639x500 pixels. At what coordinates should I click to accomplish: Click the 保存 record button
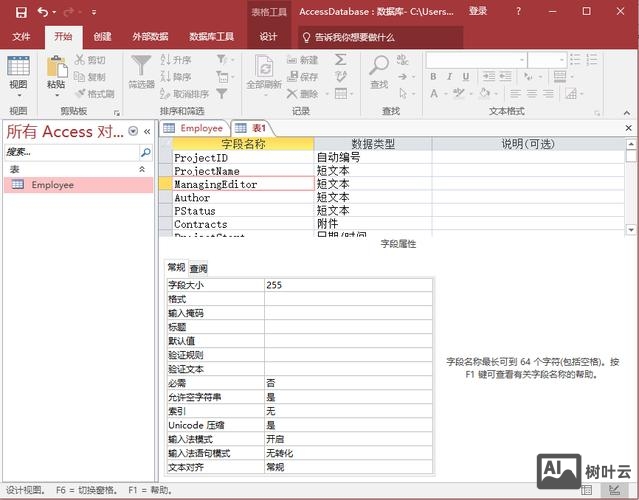click(x=302, y=77)
